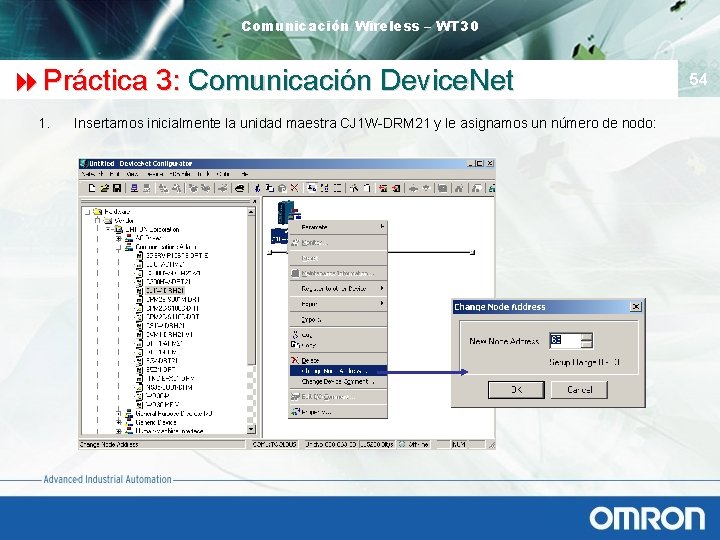Close the Change Node Address dialog
The image size is (720, 540).
click(636, 306)
